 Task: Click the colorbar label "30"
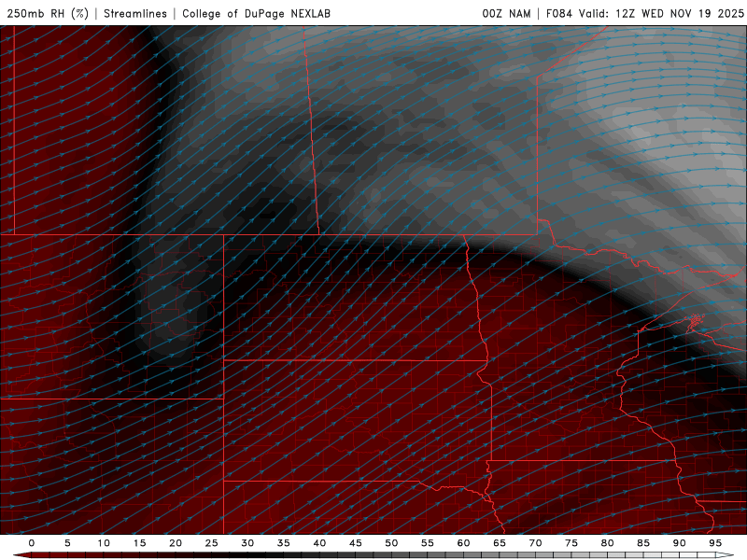pos(247,543)
